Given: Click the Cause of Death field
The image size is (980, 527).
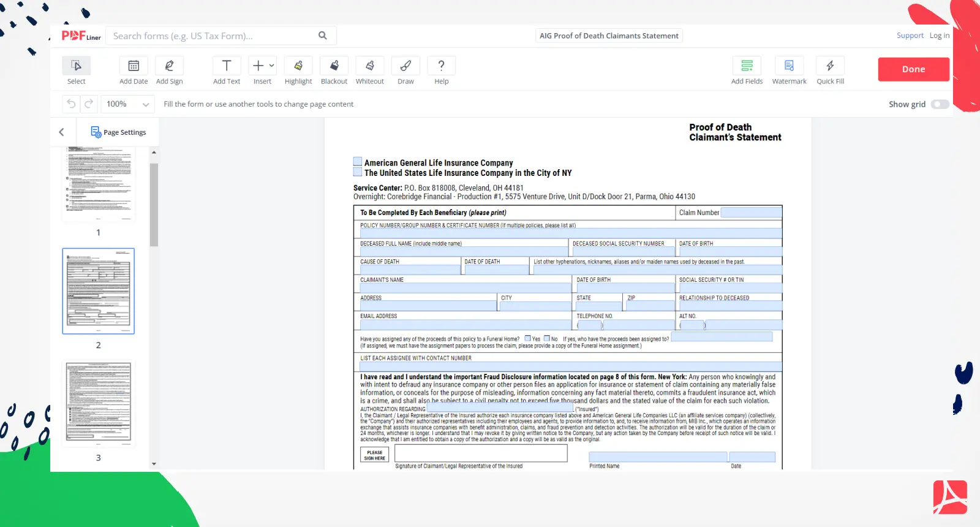Looking at the screenshot, I should [410, 270].
